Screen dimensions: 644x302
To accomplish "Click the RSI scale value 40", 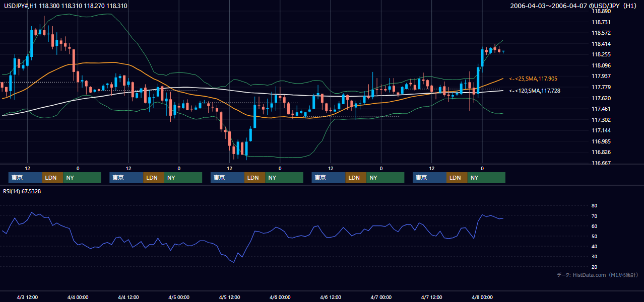I will point(594,246).
